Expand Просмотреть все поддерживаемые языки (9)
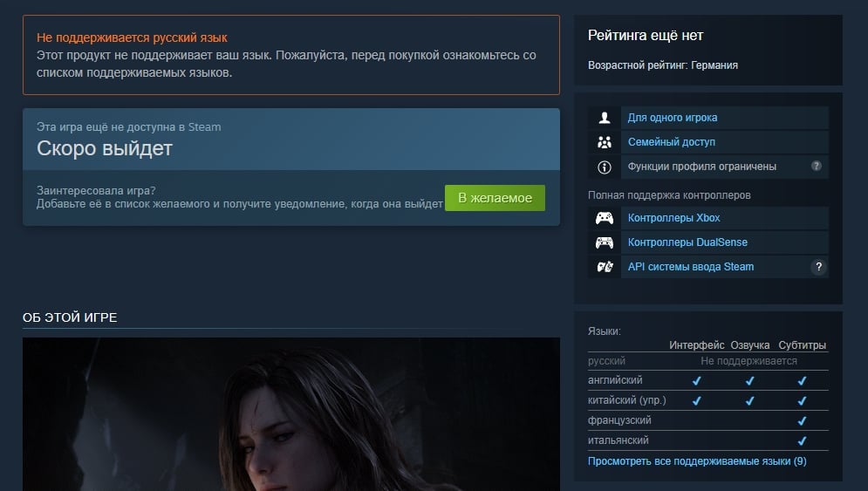 (697, 461)
